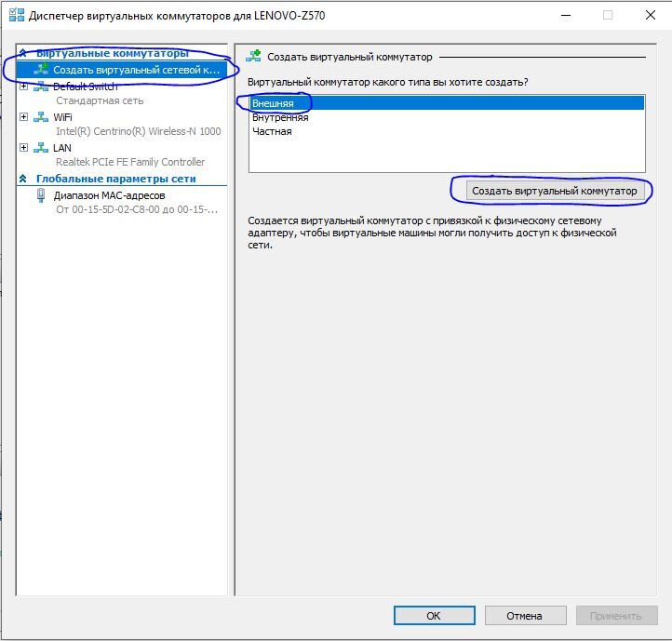
Task: Click the 'Создать виртуальный коммутатор' button
Action: [555, 191]
